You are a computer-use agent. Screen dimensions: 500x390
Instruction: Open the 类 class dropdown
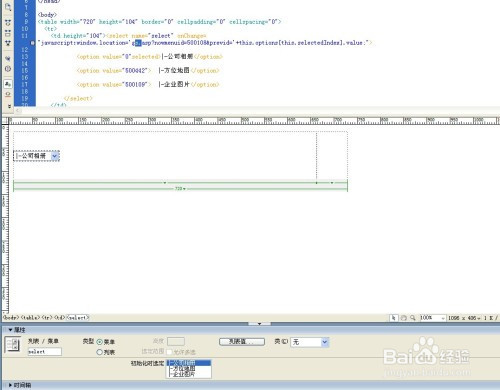[x=325, y=342]
